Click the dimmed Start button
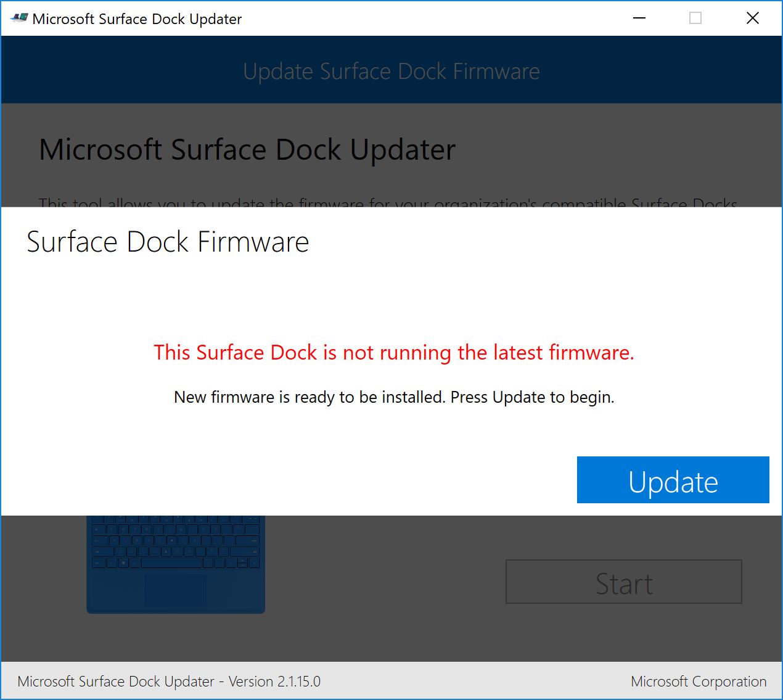Image resolution: width=783 pixels, height=700 pixels. 623,582
